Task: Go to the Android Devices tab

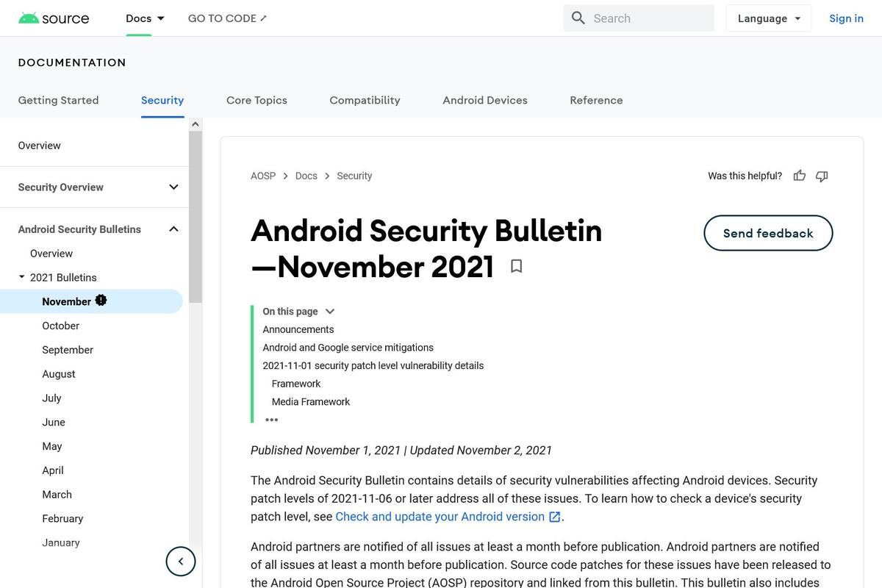Action: (485, 100)
